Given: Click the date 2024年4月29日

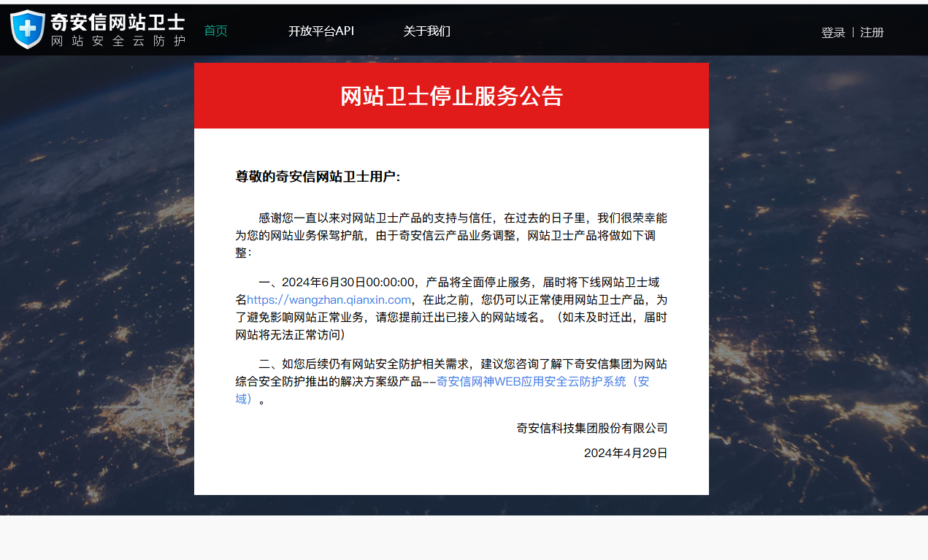Looking at the screenshot, I should point(626,453).
